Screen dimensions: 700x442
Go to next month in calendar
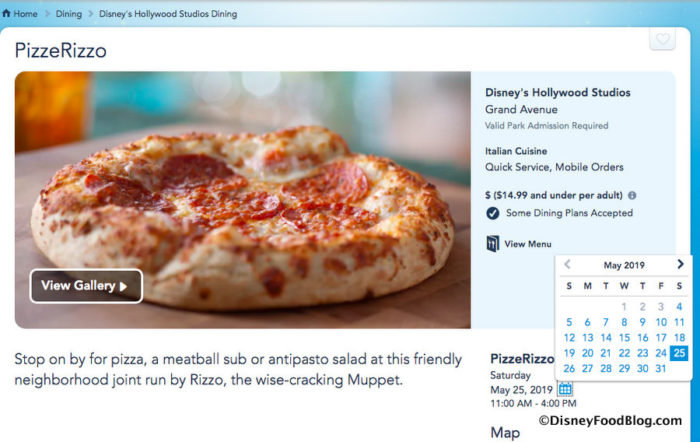tap(680, 265)
